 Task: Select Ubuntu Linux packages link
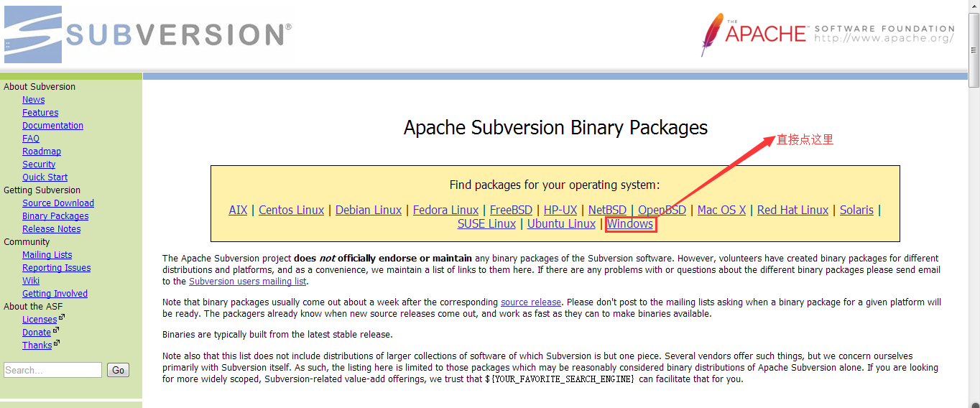(x=561, y=223)
